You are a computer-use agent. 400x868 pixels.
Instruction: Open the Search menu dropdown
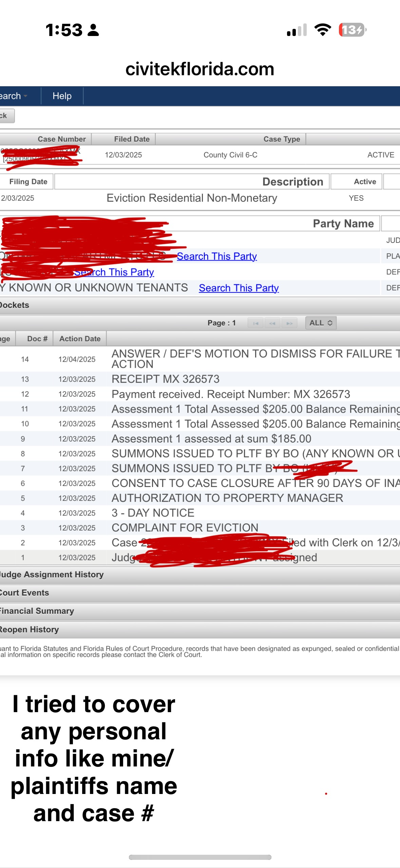(14, 96)
